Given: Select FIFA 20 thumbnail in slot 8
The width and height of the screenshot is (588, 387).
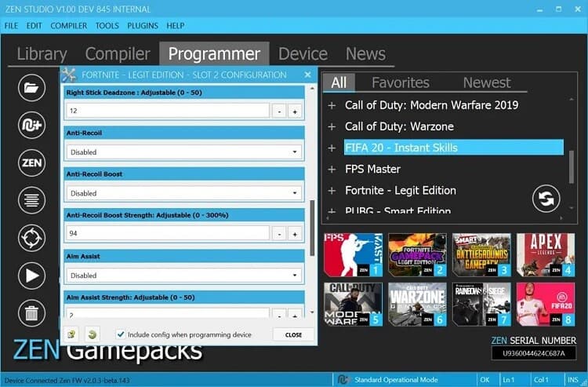Looking at the screenshot, I should tap(546, 305).
